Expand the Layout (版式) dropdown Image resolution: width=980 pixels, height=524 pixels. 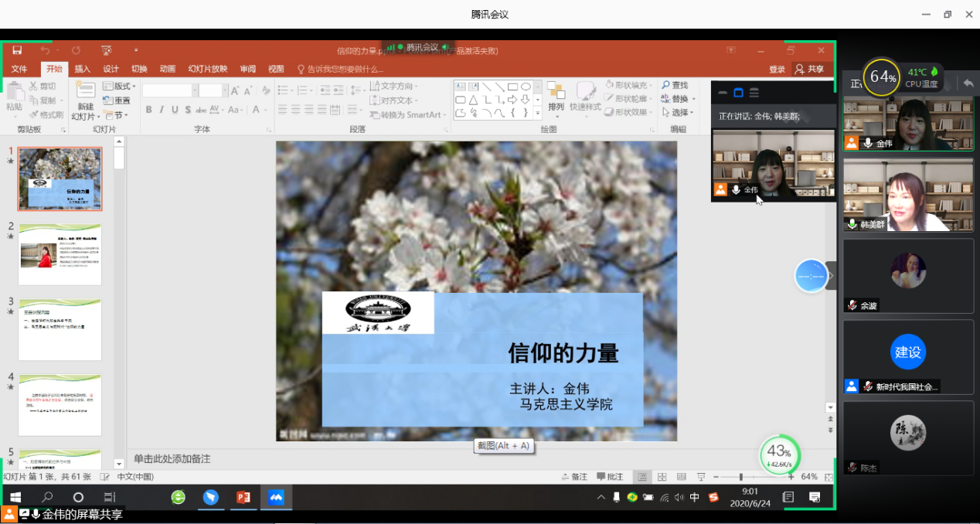[124, 87]
